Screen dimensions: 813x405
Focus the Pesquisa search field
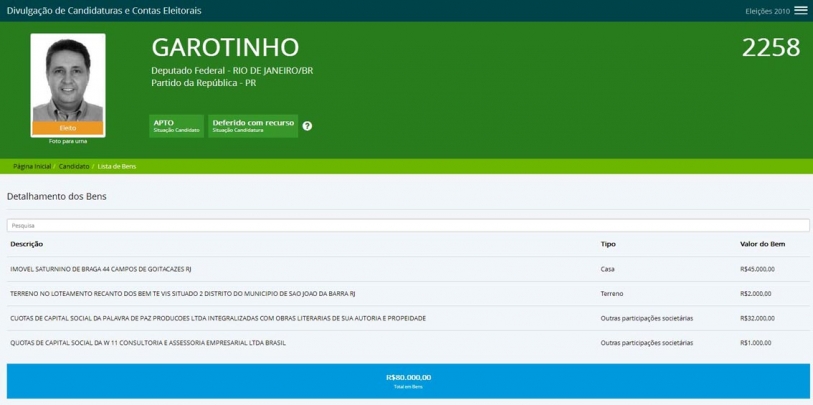coord(406,225)
